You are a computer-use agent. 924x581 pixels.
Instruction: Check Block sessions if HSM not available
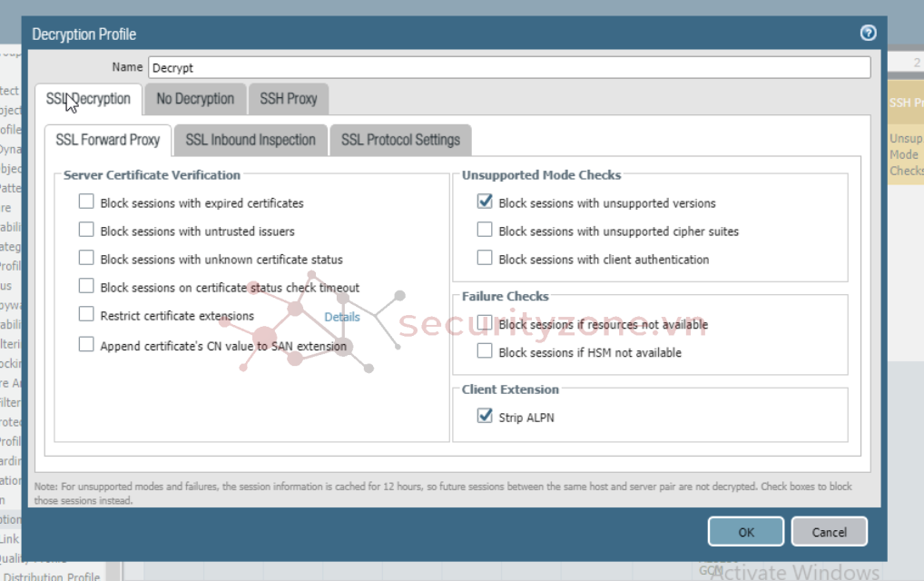pos(485,351)
